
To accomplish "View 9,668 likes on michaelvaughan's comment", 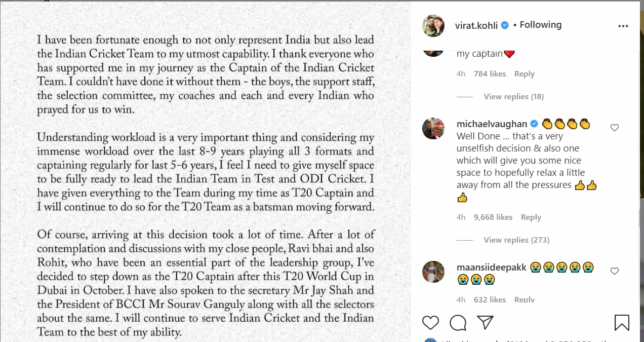I will 493,217.
